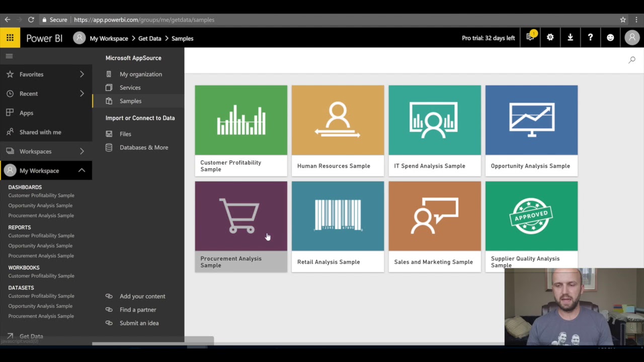The width and height of the screenshot is (644, 362).
Task: Open Opportunity Analysis Sample tile
Action: click(x=531, y=131)
